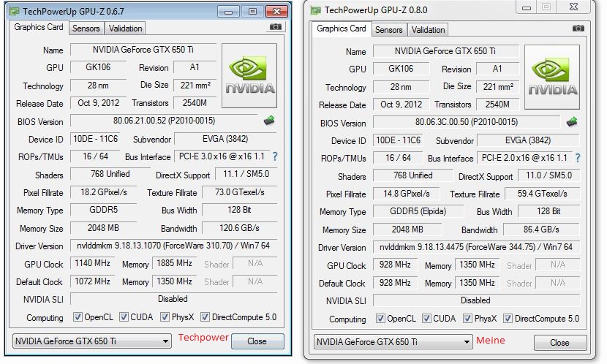Click DirectX Support value 11.0 / SM5.0

pyautogui.click(x=548, y=175)
